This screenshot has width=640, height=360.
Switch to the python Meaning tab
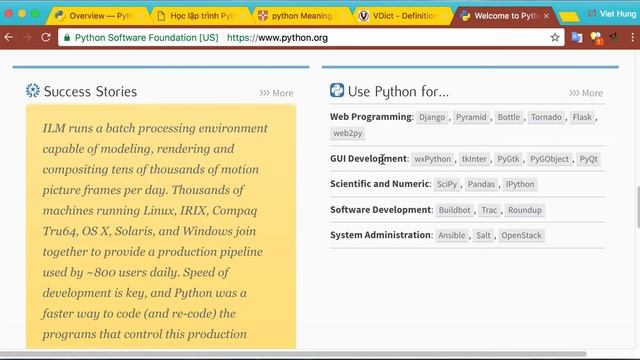tap(301, 16)
